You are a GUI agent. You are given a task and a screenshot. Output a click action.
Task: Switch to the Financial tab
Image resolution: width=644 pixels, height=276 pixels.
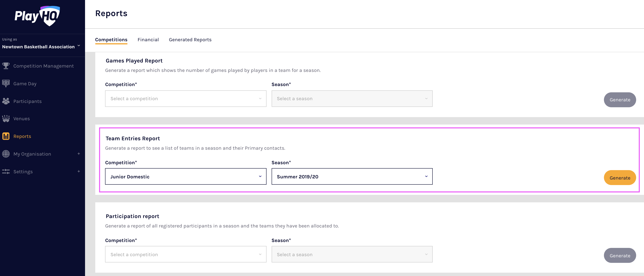[x=148, y=40]
